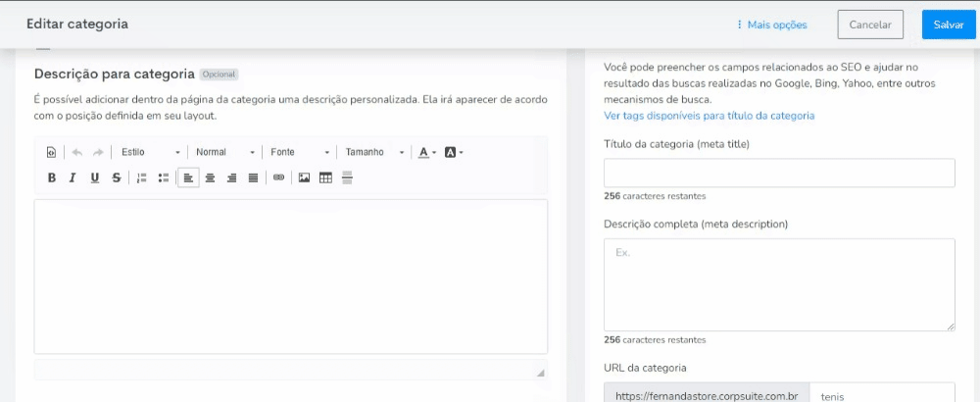Toggle bold formatting

[52, 178]
